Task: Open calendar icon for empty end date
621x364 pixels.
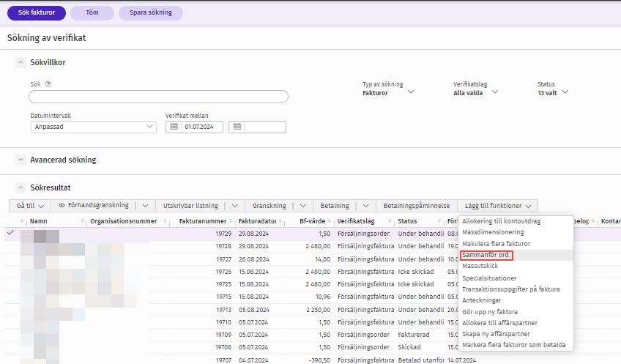Action: [x=237, y=127]
